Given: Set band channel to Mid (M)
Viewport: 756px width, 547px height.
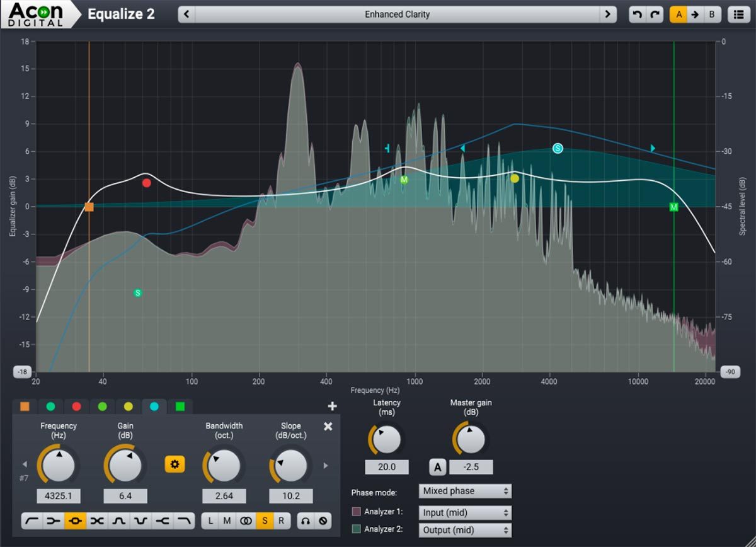Looking at the screenshot, I should click(x=227, y=521).
